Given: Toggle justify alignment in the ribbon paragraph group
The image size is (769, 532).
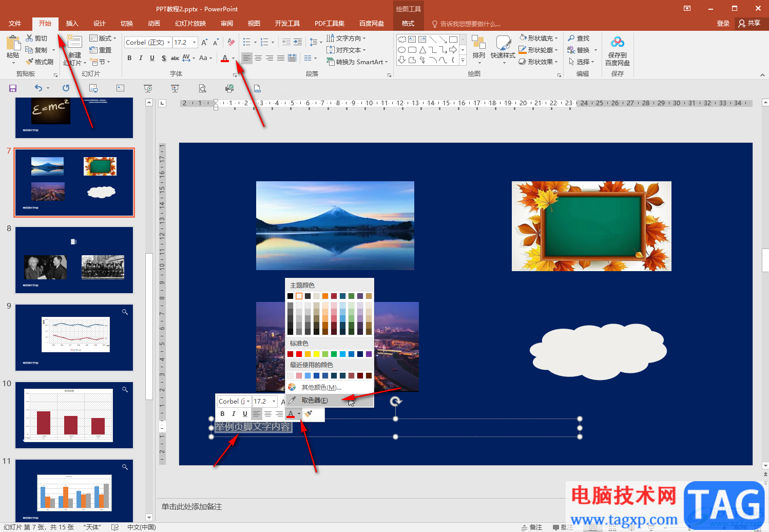Looking at the screenshot, I should 281,58.
